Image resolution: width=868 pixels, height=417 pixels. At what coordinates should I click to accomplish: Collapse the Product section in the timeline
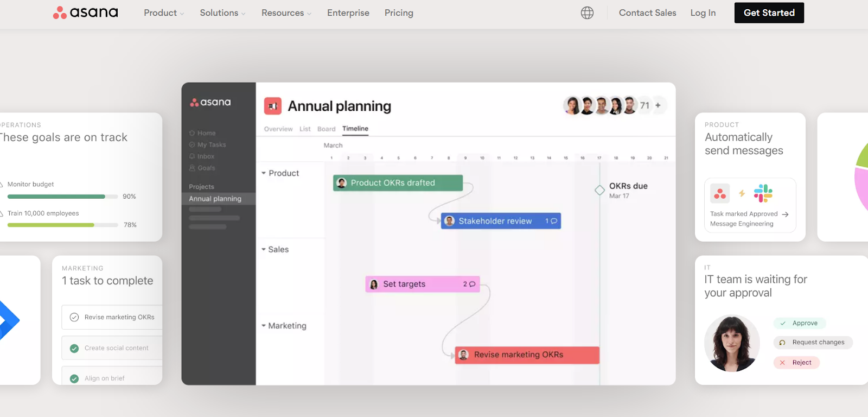264,173
